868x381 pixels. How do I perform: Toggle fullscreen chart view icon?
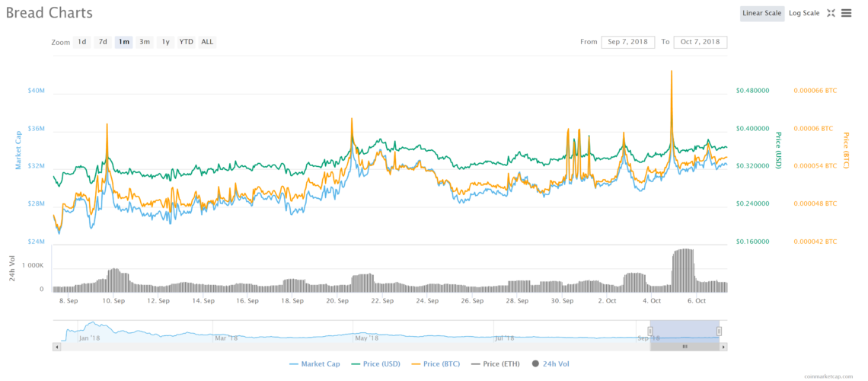tap(831, 13)
